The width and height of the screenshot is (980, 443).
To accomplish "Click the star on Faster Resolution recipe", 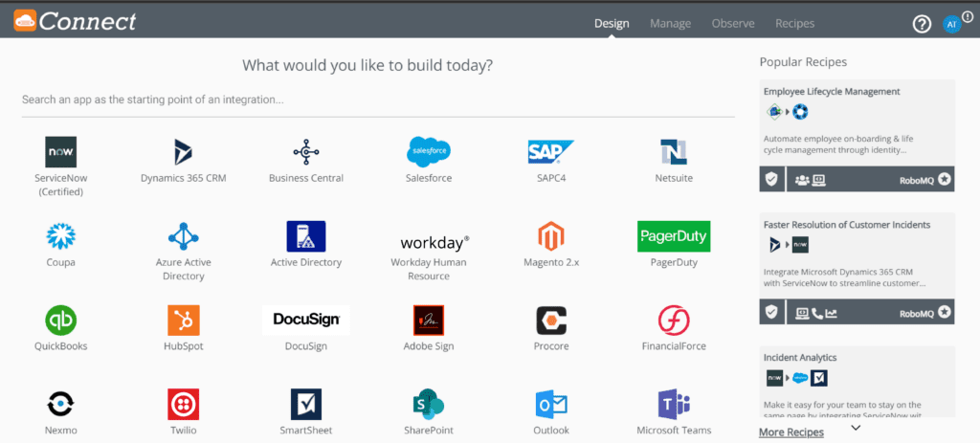I will pyautogui.click(x=945, y=312).
